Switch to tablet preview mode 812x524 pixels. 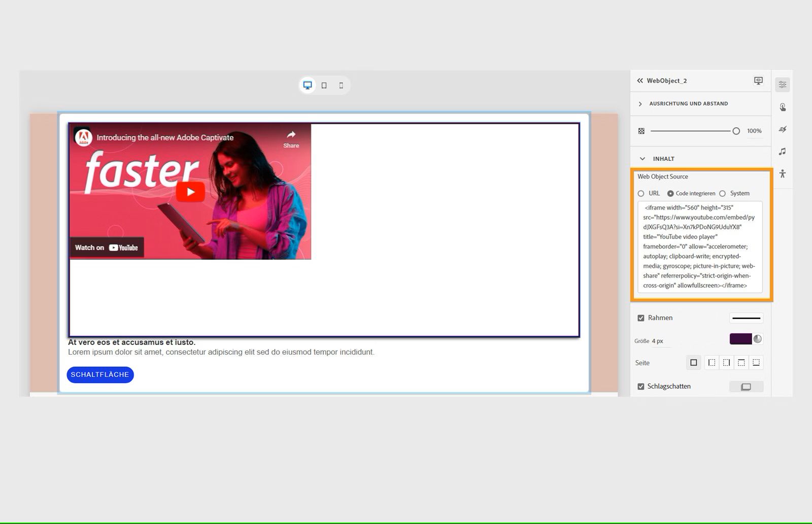324,85
